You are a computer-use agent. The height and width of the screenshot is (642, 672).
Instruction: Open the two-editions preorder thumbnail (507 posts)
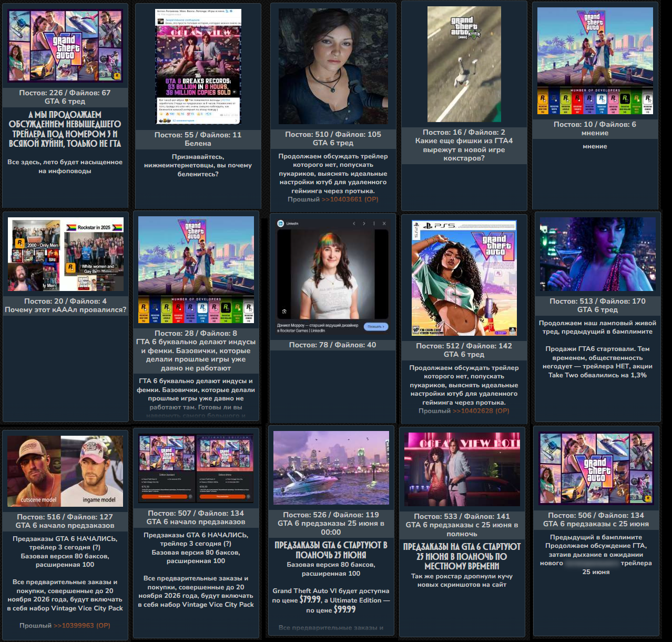pos(196,468)
